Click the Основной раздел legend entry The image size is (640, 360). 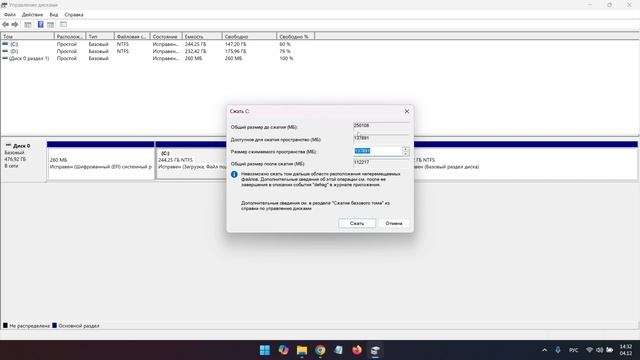click(76, 326)
